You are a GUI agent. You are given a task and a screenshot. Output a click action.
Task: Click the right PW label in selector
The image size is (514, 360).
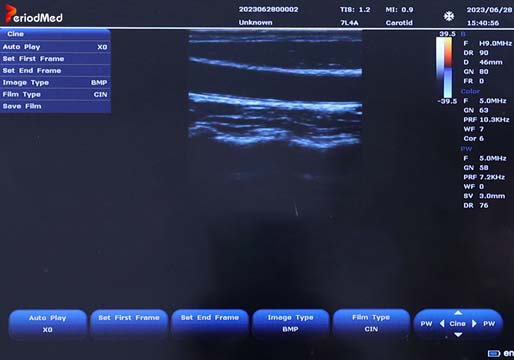point(489,324)
